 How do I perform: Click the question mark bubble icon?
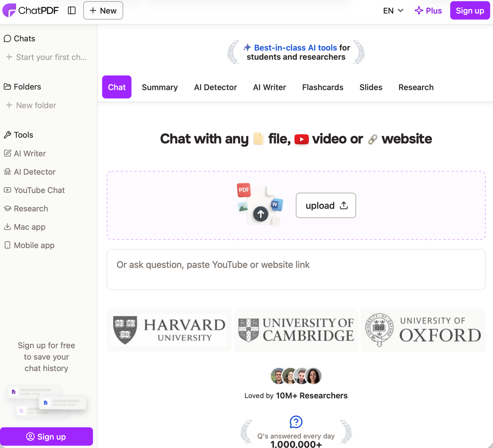(296, 422)
